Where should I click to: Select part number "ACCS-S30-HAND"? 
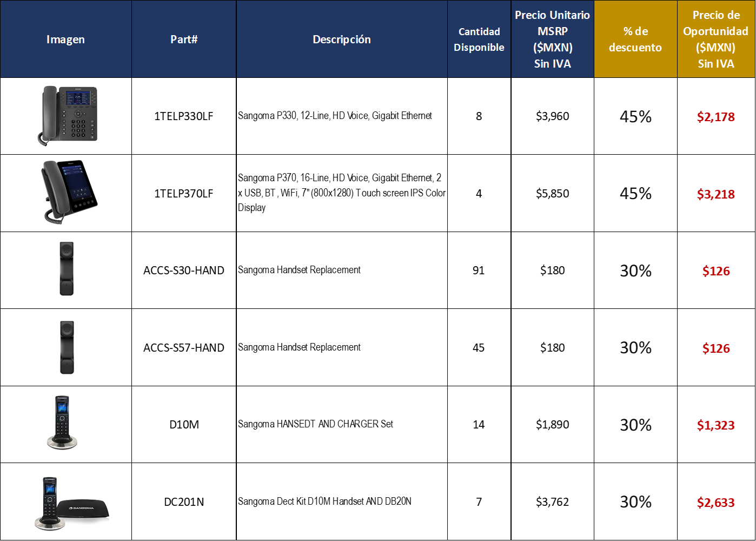[184, 270]
